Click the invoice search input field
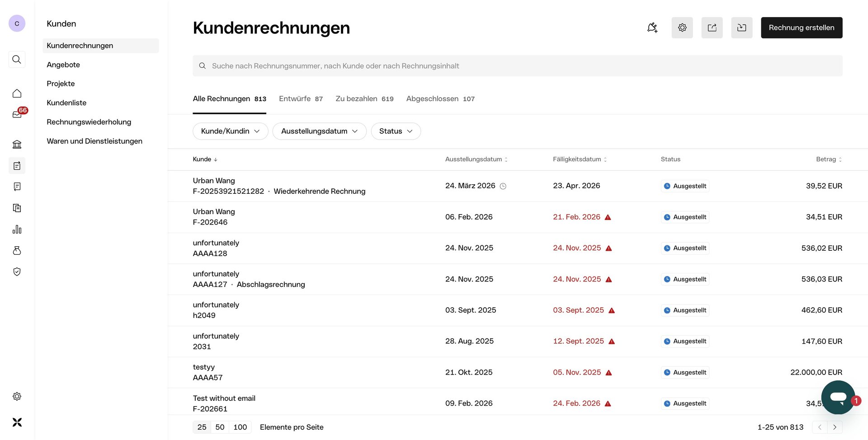 (x=517, y=66)
